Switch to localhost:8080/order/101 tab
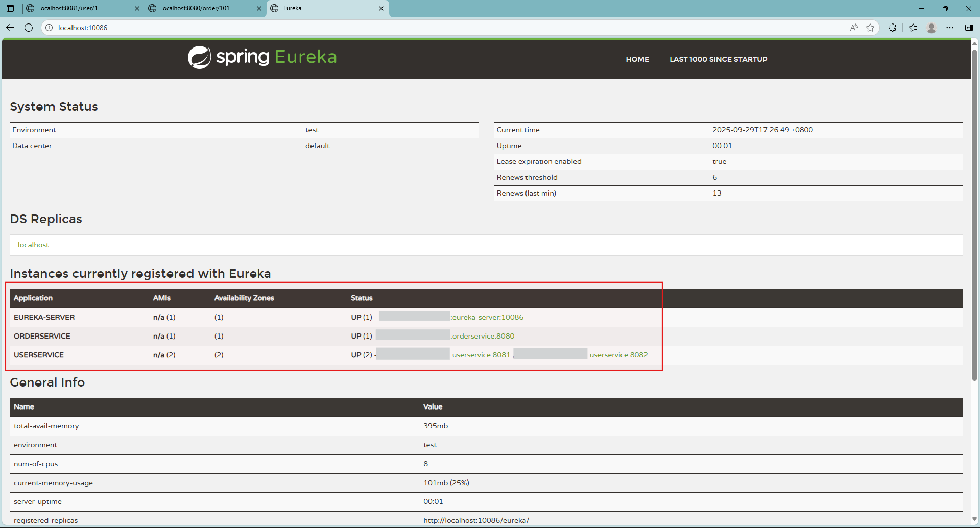This screenshot has width=980, height=528. [204, 8]
